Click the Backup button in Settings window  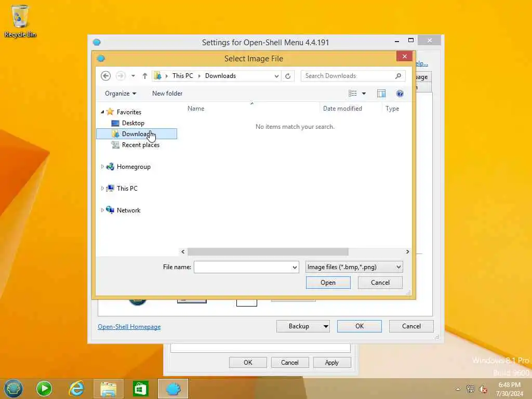coord(303,326)
